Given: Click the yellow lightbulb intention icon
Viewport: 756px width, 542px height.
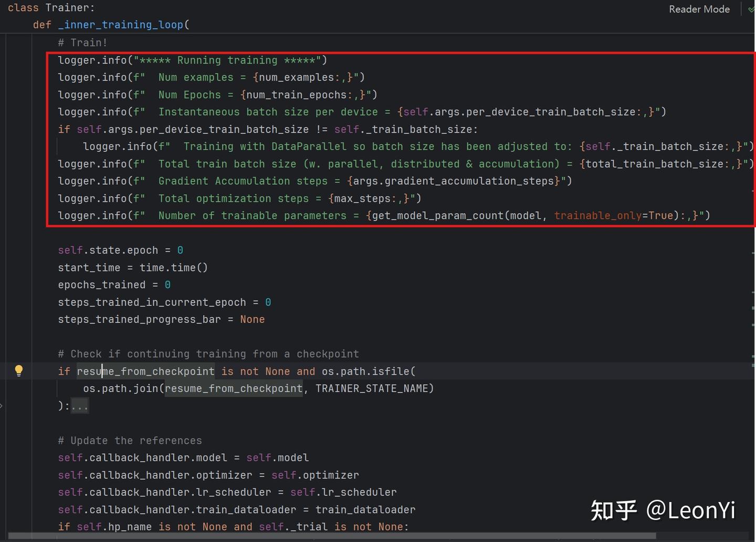Looking at the screenshot, I should pos(19,371).
